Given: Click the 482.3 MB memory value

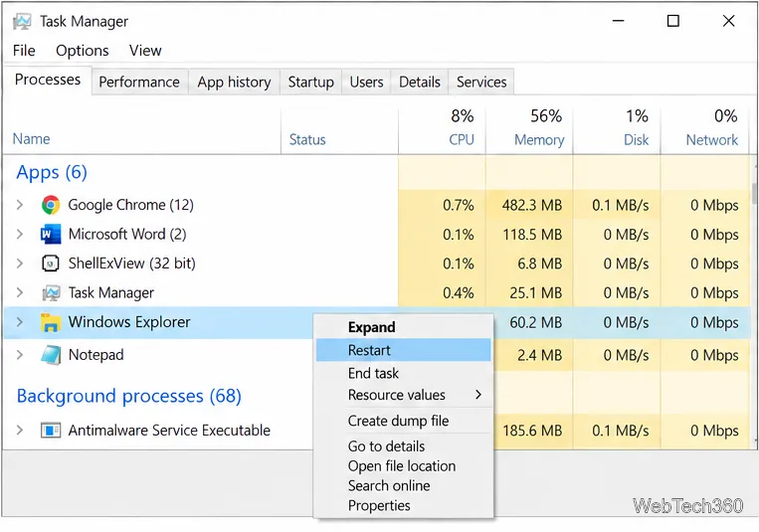Looking at the screenshot, I should (531, 205).
